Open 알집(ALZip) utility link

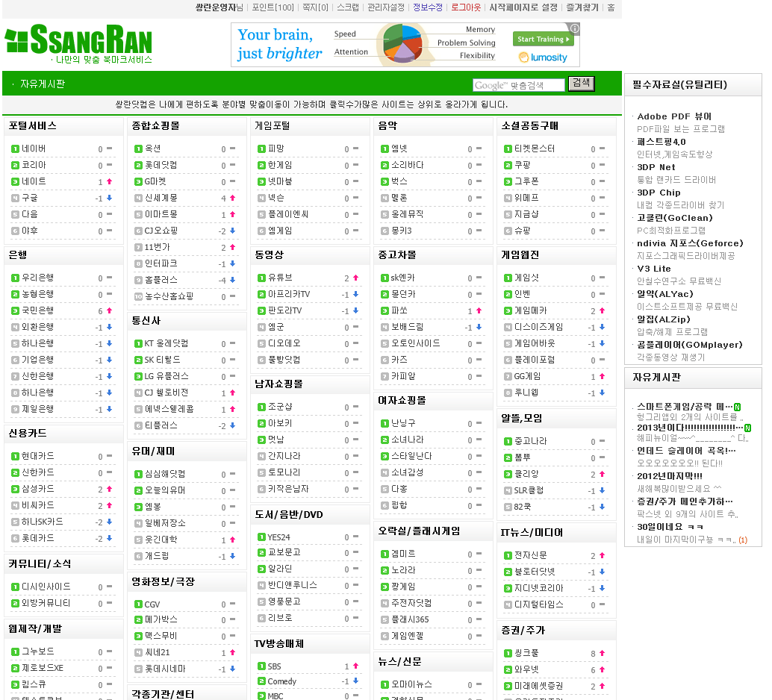[663, 319]
